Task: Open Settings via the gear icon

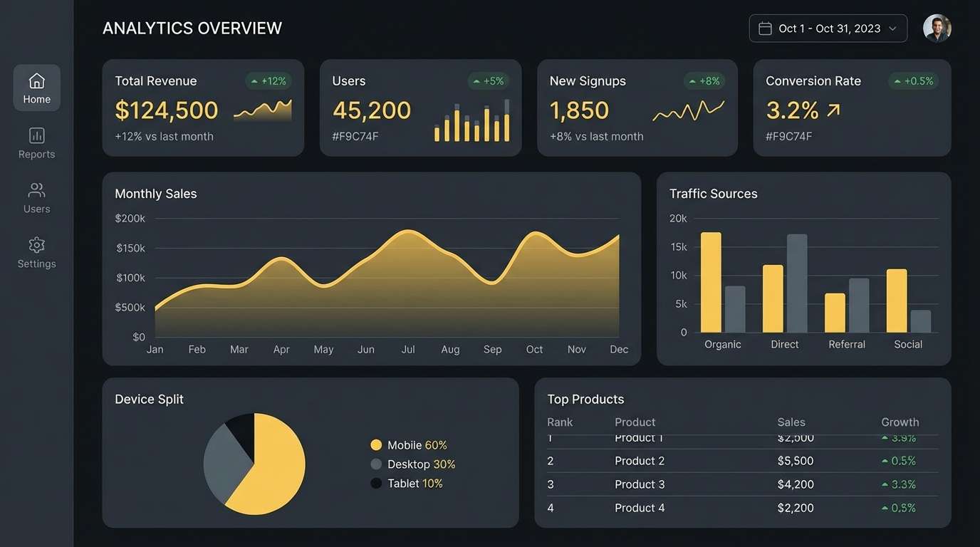Action: point(36,244)
